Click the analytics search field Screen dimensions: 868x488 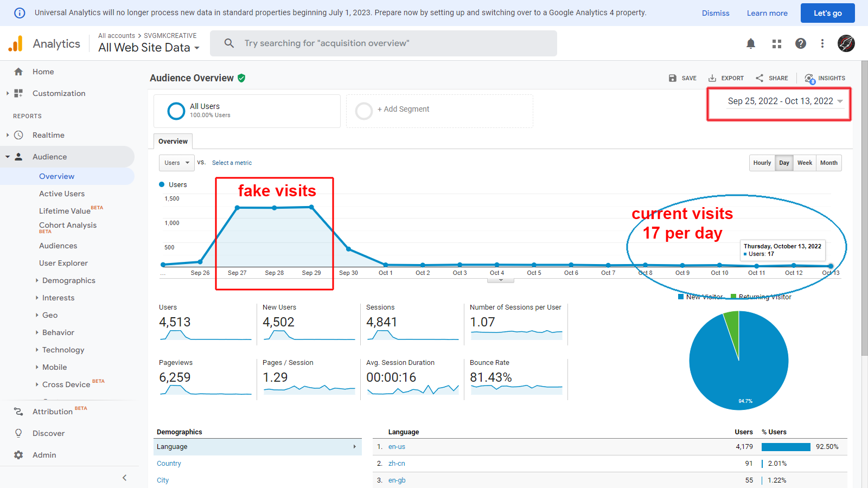383,43
